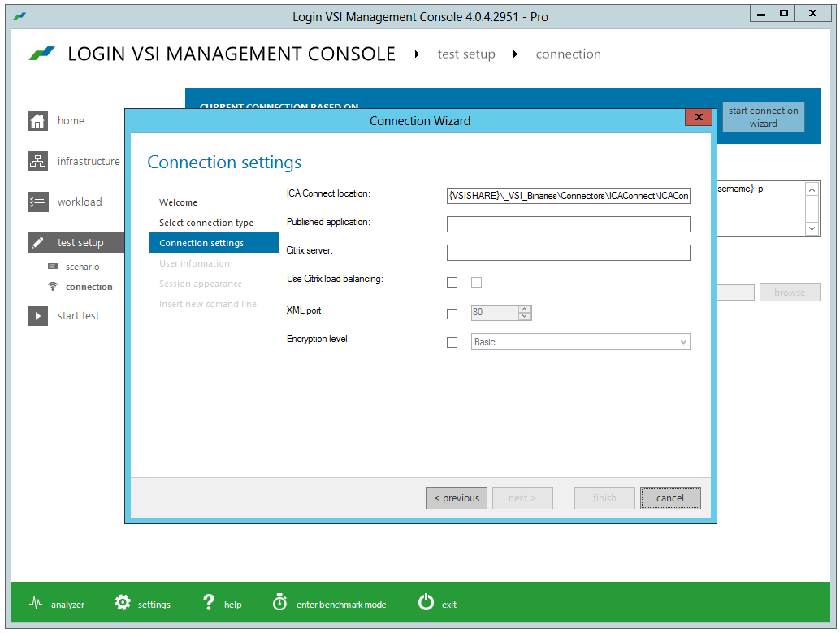This screenshot has width=840, height=633.
Task: Enable the XML port checkbox
Action: (x=452, y=314)
